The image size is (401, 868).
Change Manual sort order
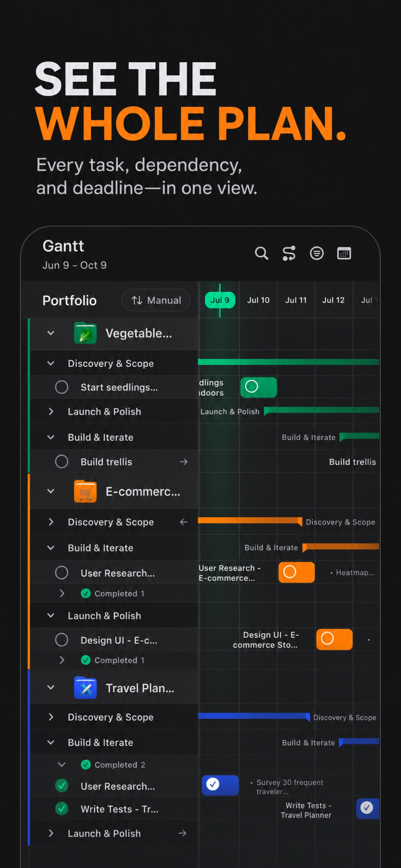pos(156,300)
